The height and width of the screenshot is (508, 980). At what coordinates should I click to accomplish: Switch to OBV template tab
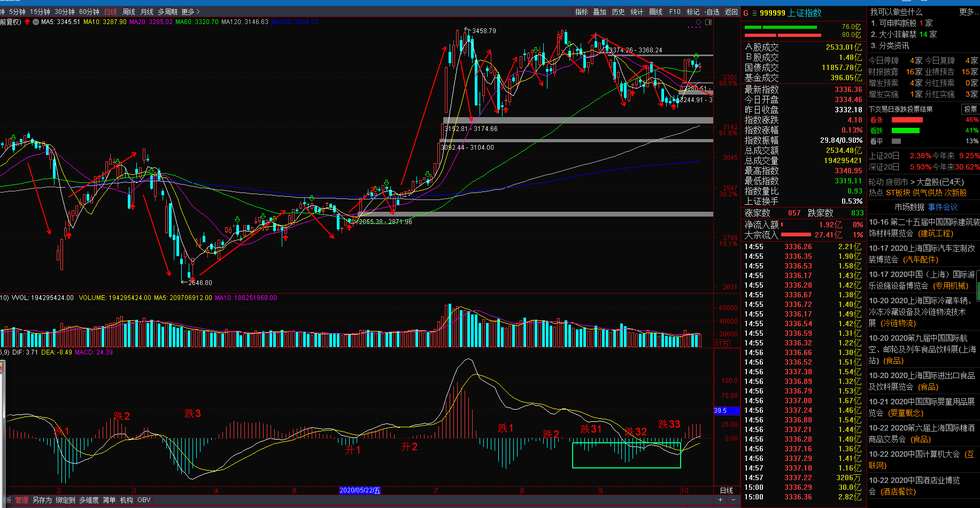click(144, 500)
